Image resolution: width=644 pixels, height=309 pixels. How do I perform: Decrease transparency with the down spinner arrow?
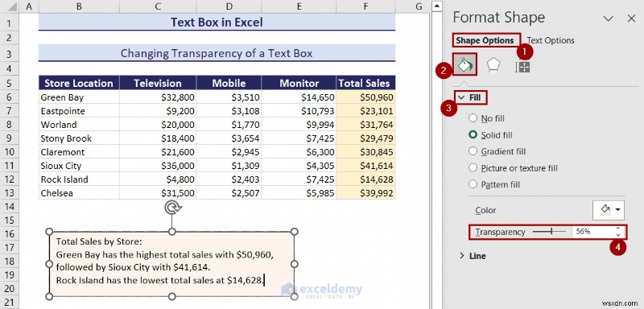pyautogui.click(x=618, y=235)
